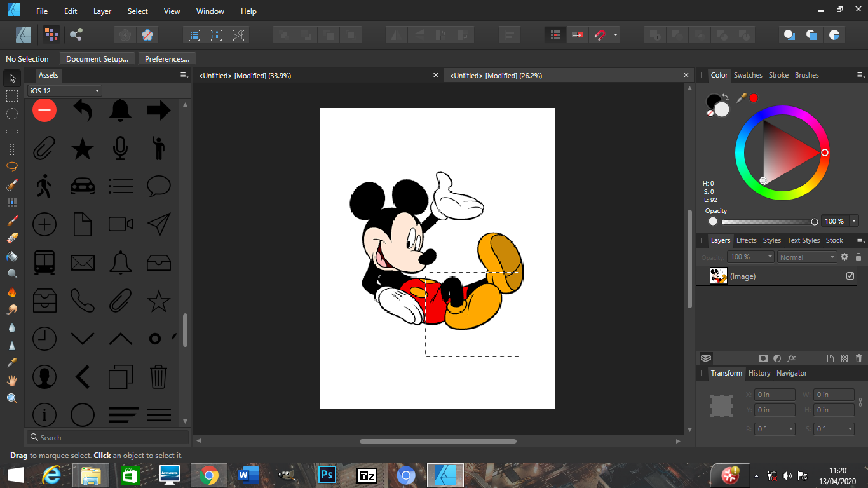Open the Snapping options dropdown arrow

615,35
